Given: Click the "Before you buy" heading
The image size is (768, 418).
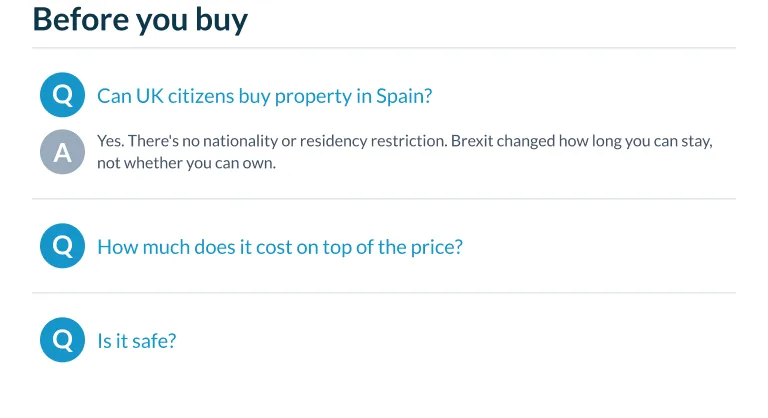Looking at the screenshot, I should point(140,21).
